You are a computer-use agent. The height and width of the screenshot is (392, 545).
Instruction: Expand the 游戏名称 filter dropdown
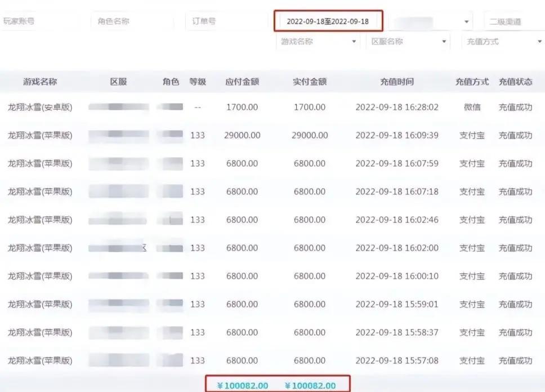click(x=318, y=42)
